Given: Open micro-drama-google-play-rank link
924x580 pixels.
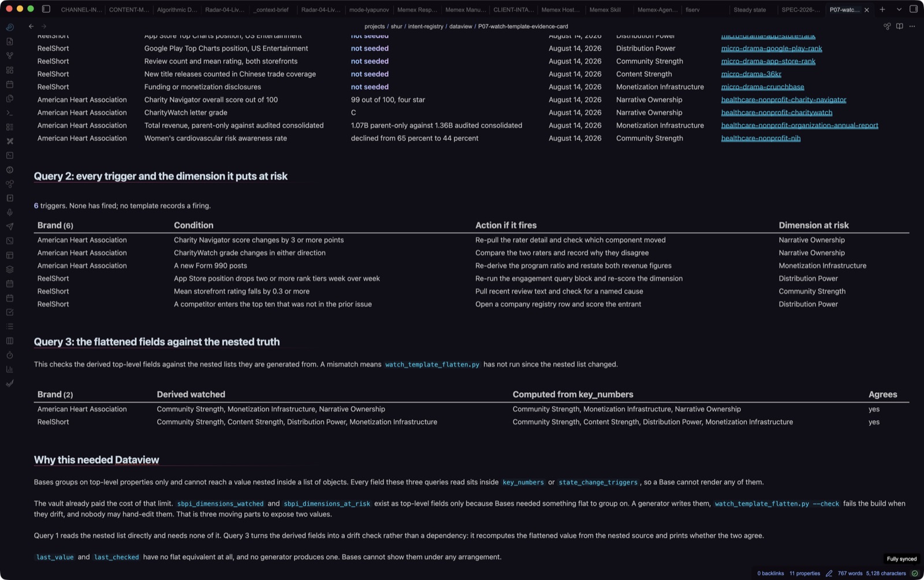Looking at the screenshot, I should pos(772,49).
